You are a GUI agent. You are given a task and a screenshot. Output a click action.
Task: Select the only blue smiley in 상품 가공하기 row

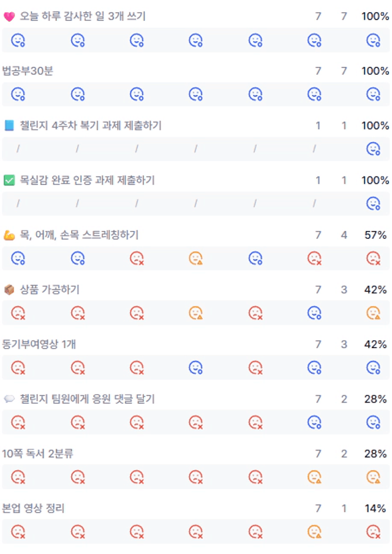[314, 313]
